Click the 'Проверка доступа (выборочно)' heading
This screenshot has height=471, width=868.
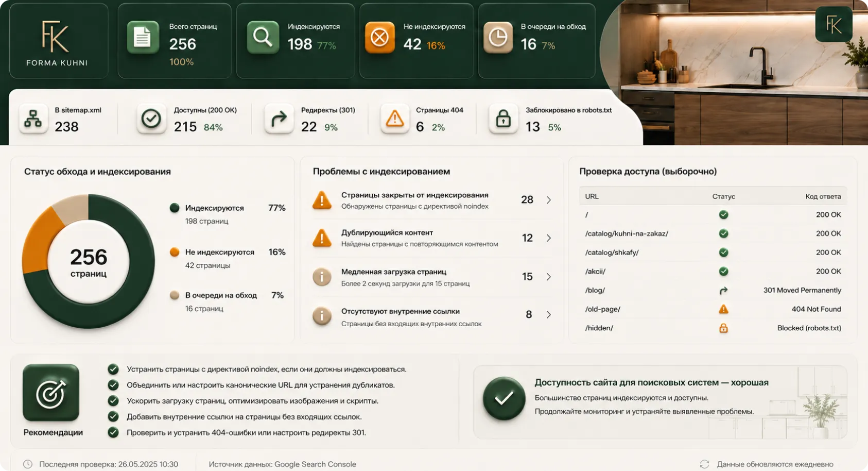pos(648,172)
